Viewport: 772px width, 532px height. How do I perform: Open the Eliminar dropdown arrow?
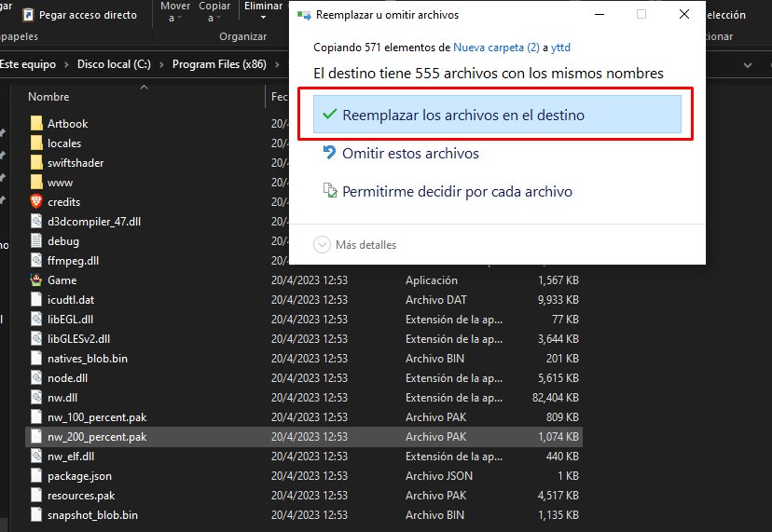tap(263, 18)
